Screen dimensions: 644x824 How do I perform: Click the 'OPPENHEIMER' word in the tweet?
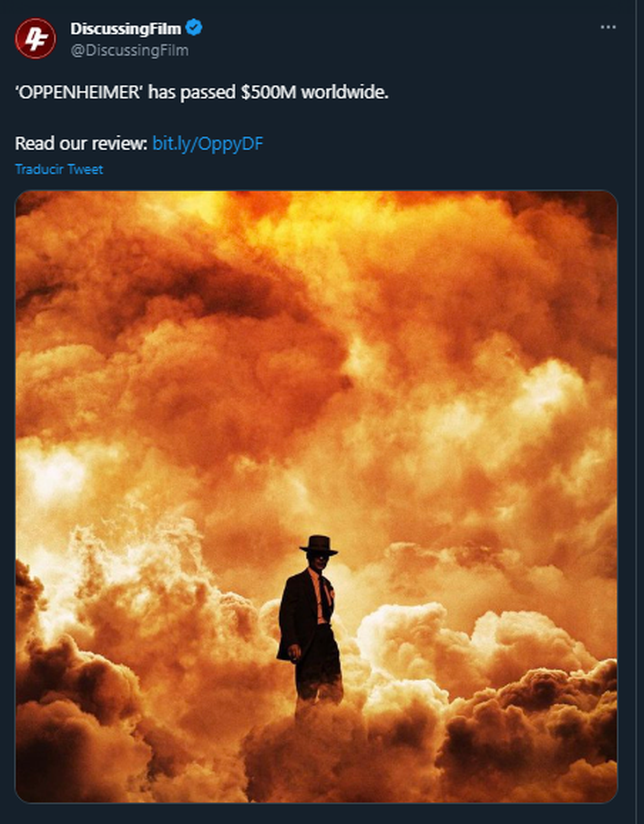(79, 92)
